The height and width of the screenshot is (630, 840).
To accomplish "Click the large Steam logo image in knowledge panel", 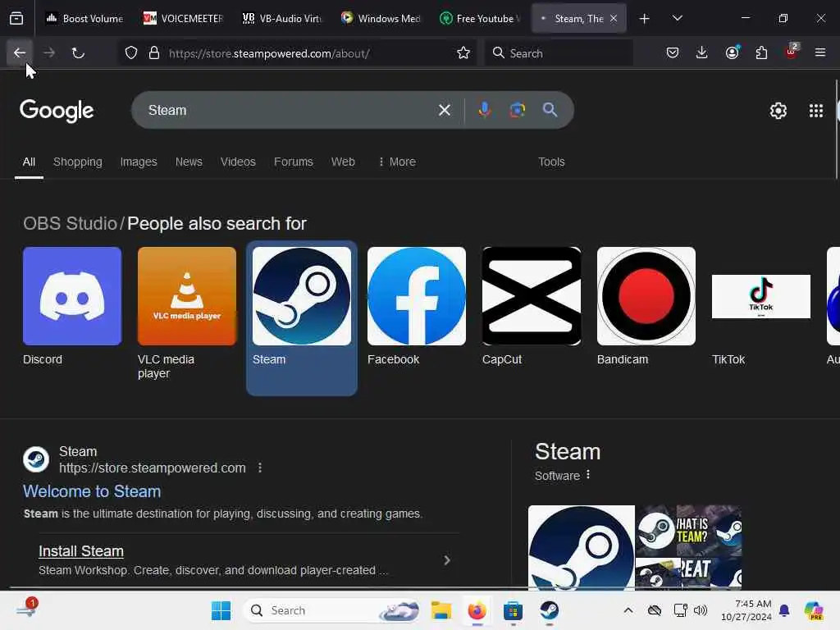I will 582,547.
